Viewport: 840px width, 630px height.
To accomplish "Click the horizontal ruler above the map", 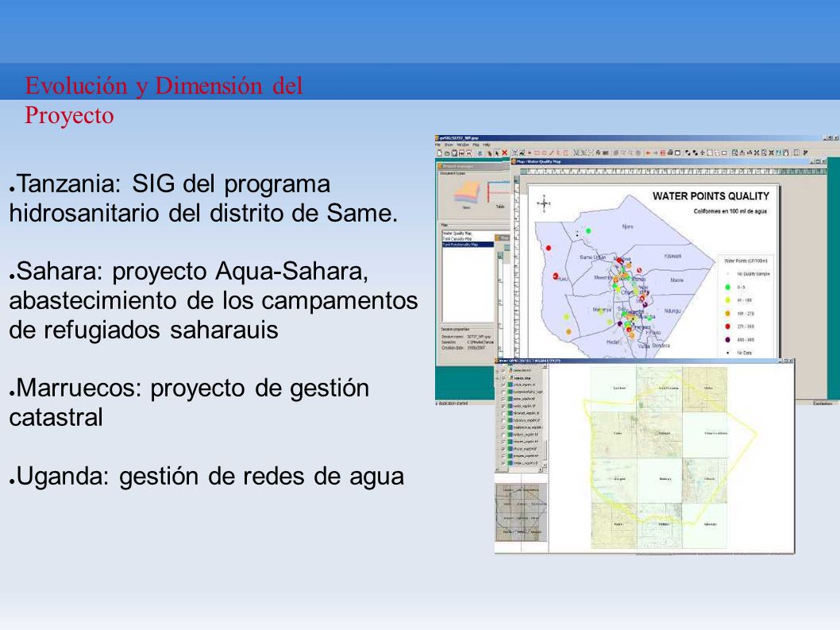I will (x=672, y=171).
